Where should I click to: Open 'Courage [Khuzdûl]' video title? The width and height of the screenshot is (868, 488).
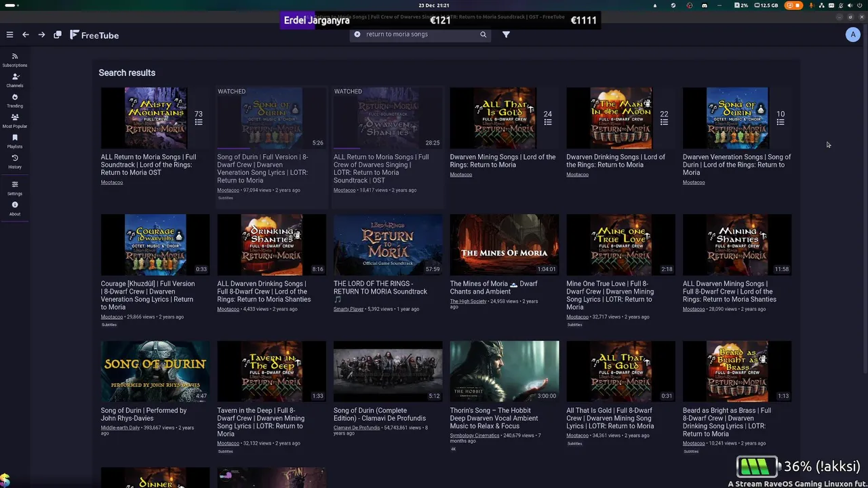[x=148, y=296]
